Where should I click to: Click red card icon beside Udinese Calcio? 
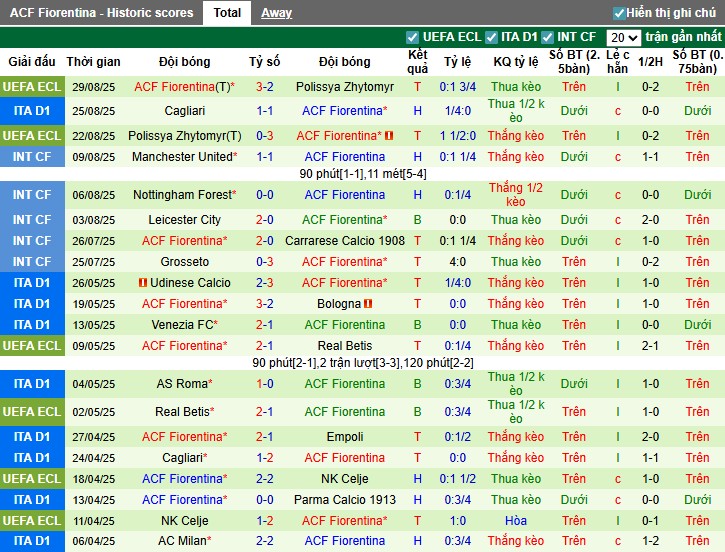click(x=144, y=283)
